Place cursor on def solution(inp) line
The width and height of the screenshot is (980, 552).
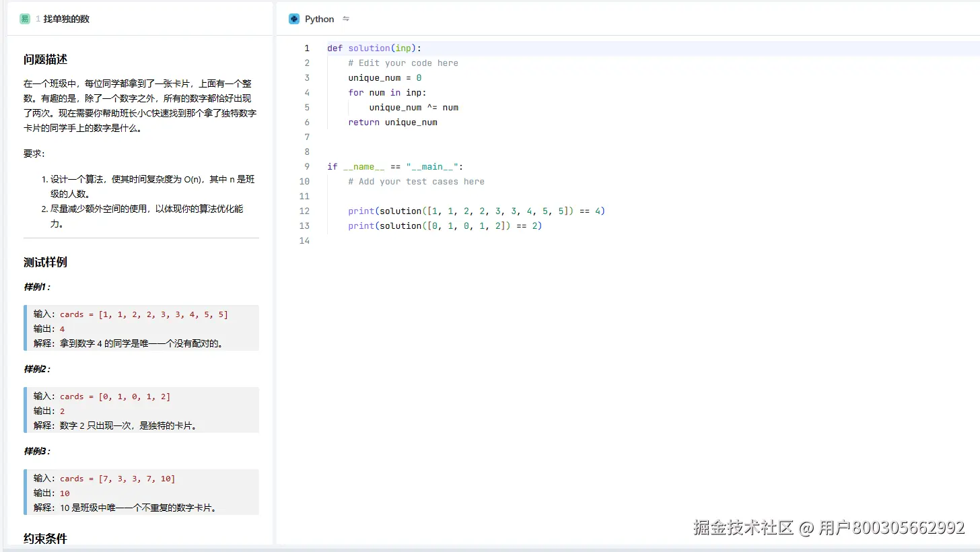[374, 48]
